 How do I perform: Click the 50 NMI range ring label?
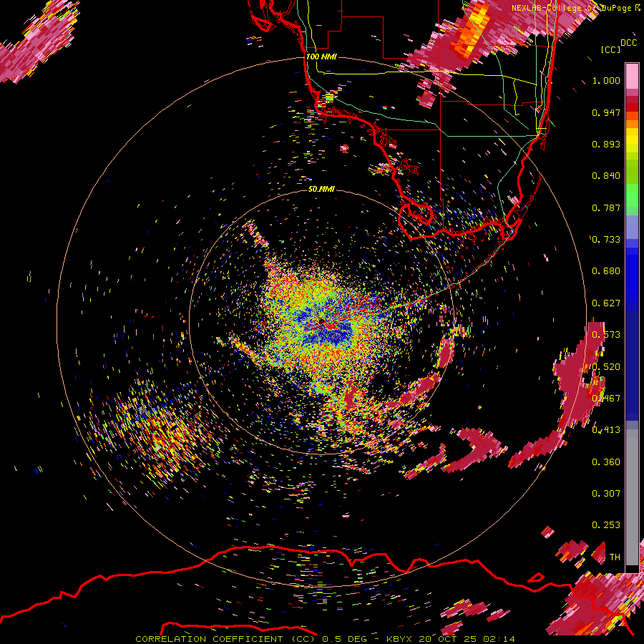point(321,190)
